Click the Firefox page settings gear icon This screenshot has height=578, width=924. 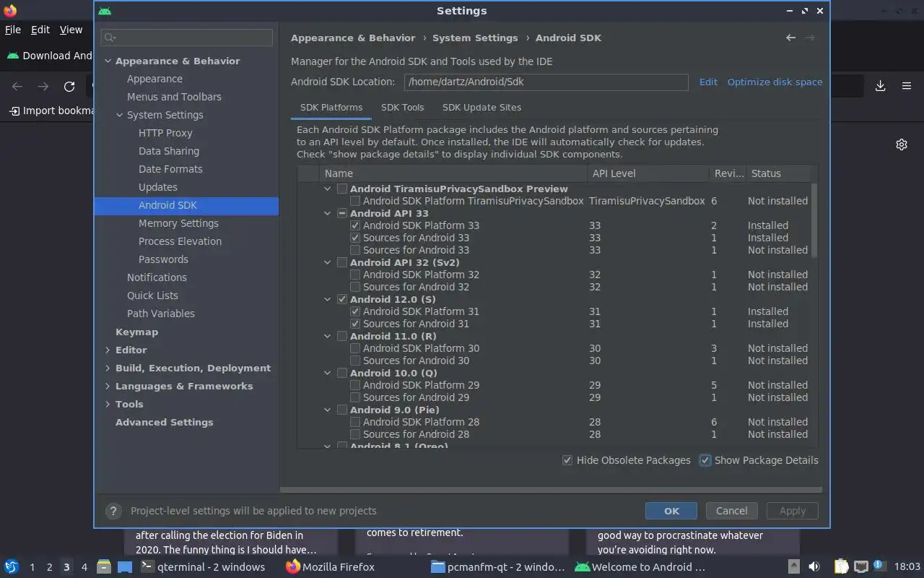(902, 144)
